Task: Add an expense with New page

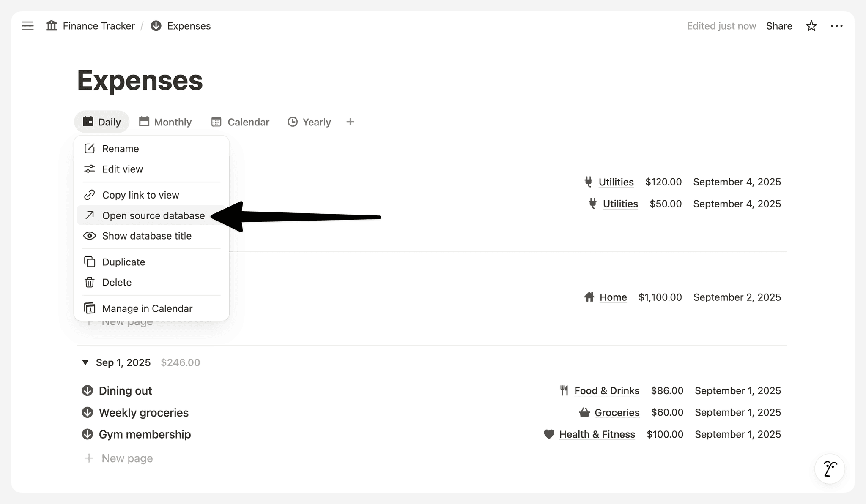Action: point(126,458)
